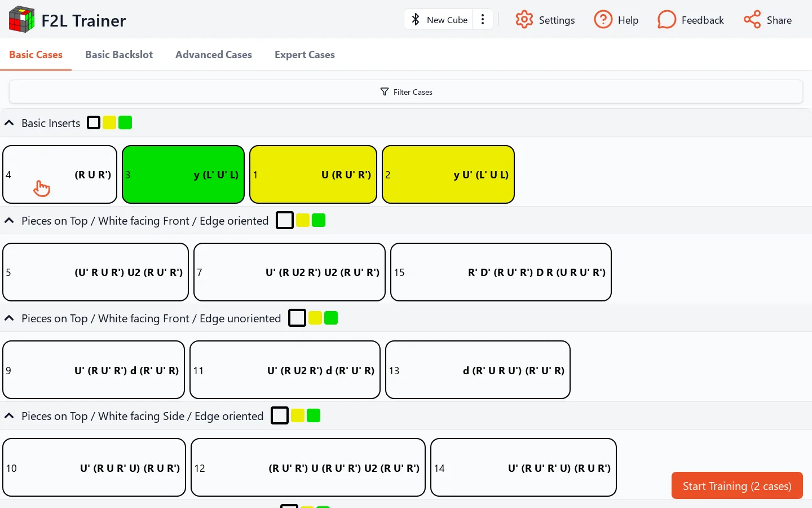Select case 11 card
The width and height of the screenshot is (812, 508).
tap(285, 370)
